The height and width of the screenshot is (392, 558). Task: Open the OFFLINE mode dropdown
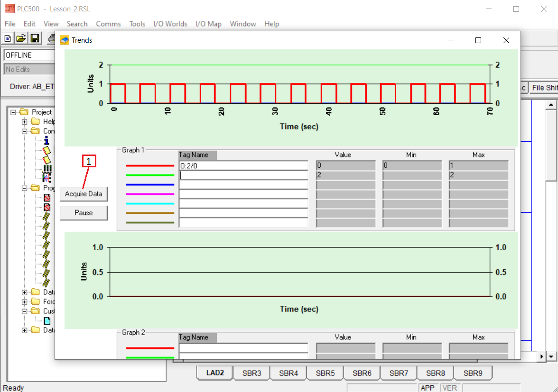pyautogui.click(x=29, y=55)
